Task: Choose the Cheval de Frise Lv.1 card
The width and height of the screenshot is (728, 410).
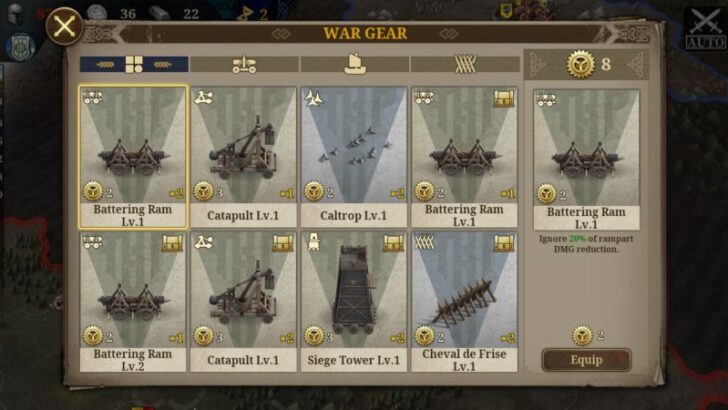Action: point(464,302)
